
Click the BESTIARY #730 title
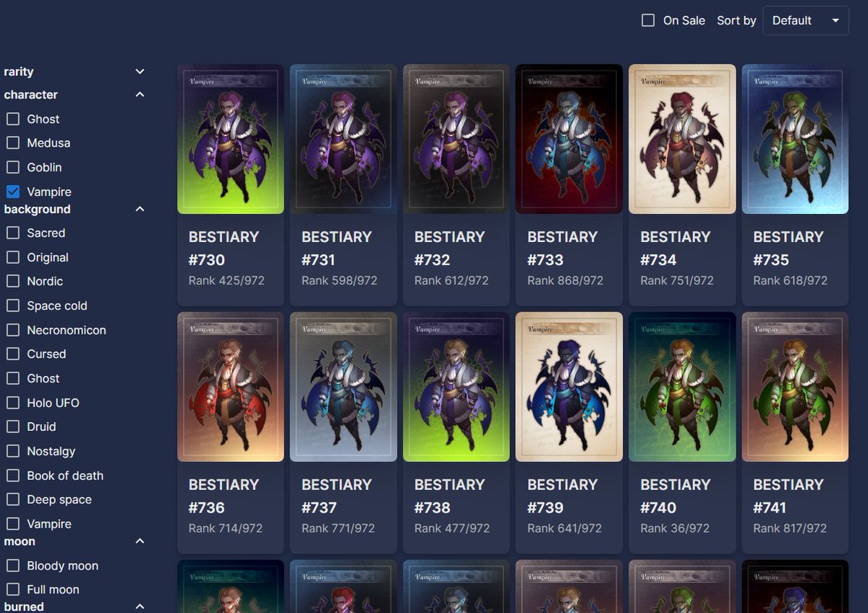click(224, 248)
